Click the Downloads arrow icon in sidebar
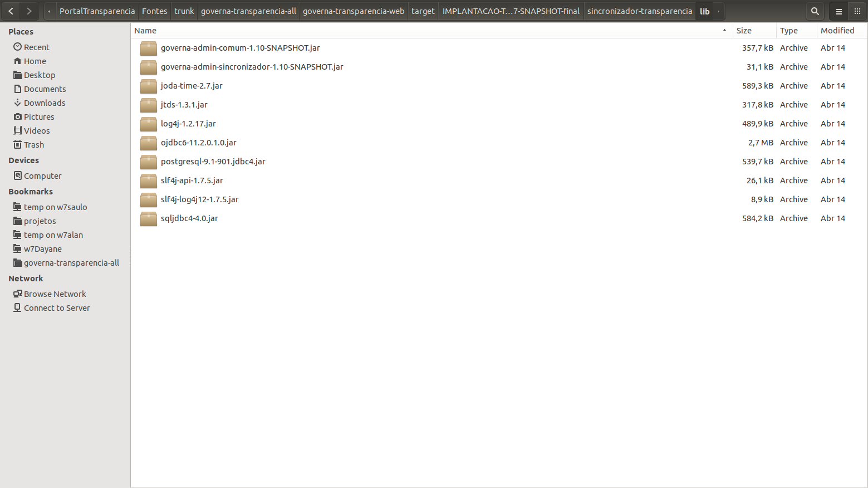Screen dimensions: 868x488 18,103
